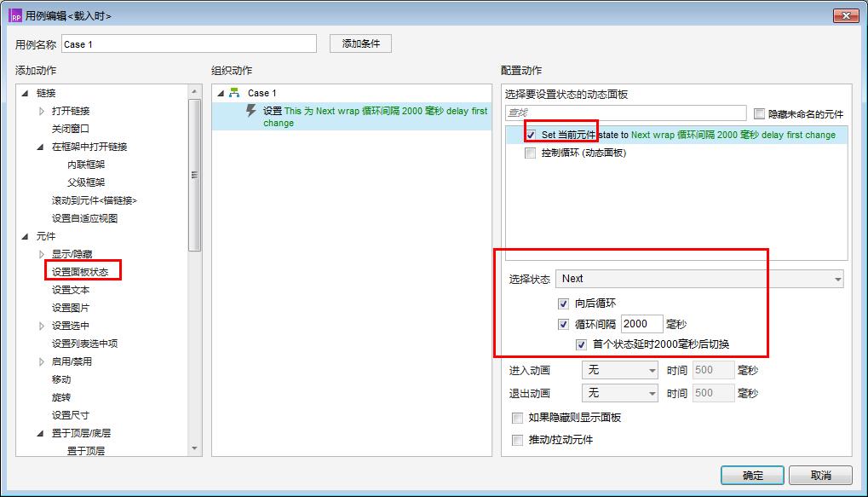Collapse the 置于顶层/底层 node
The height and width of the screenshot is (497, 868).
[x=40, y=433]
